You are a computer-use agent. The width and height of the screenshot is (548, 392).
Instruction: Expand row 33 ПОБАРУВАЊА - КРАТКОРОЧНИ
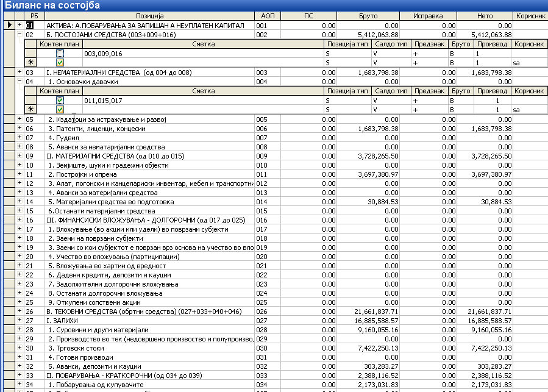(20, 375)
